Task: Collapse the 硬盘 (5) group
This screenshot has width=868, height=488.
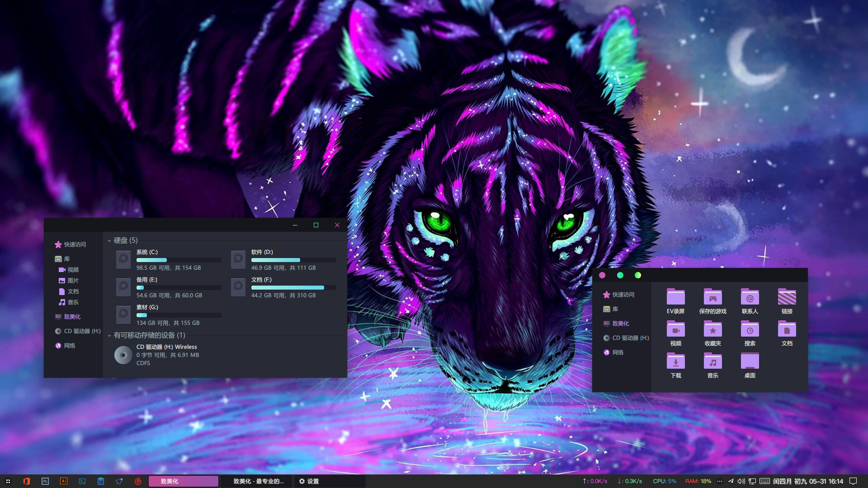Action: click(x=109, y=240)
